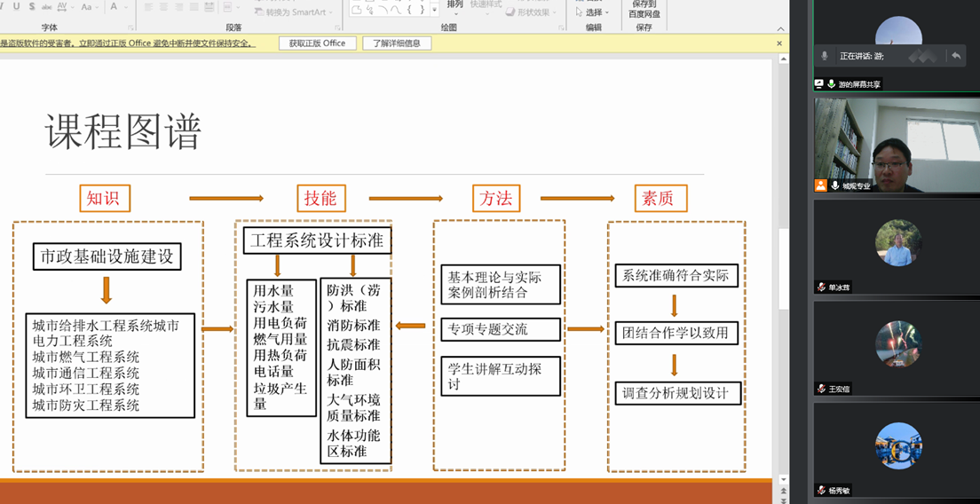Toggle the text shadow S button

point(33,8)
